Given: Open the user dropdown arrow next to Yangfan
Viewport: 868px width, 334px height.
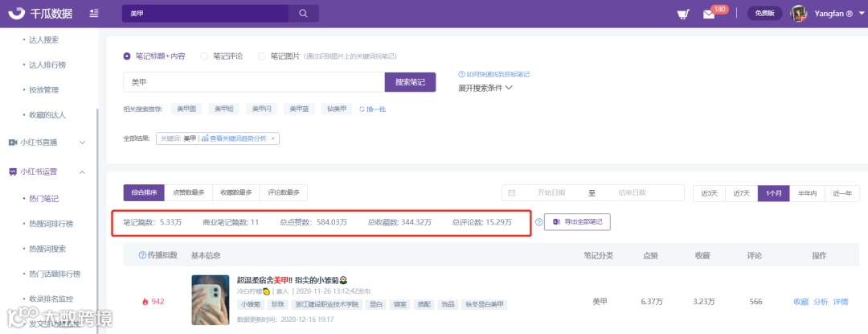Looking at the screenshot, I should tap(862, 14).
